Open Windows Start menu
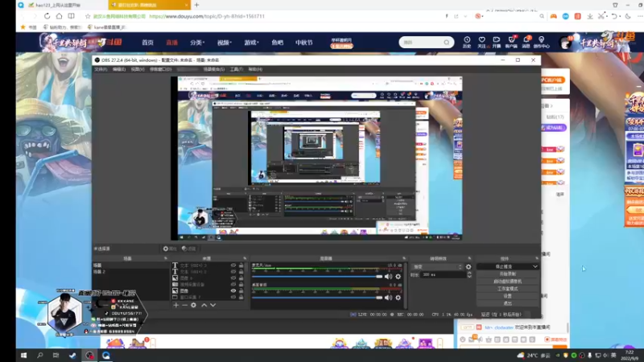 [24, 356]
